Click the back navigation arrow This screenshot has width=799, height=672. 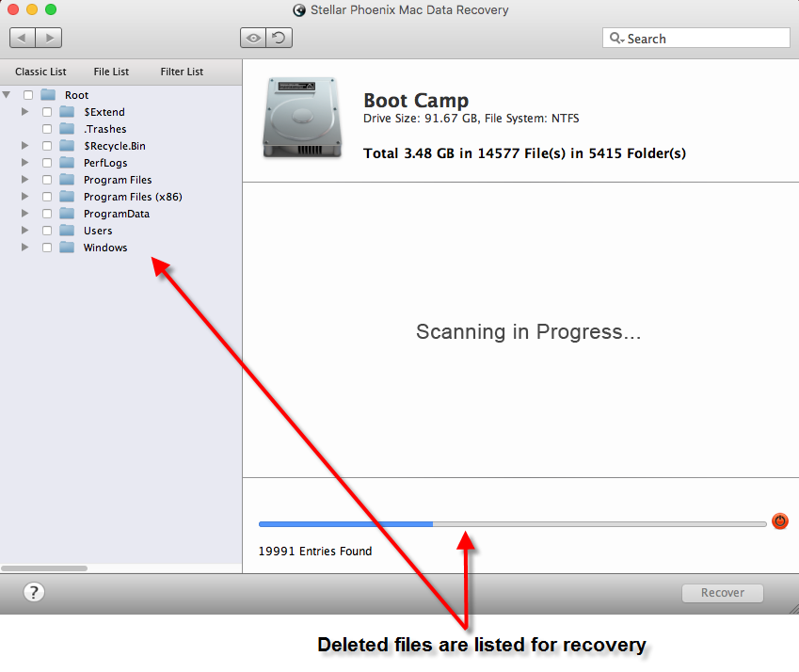pos(23,38)
